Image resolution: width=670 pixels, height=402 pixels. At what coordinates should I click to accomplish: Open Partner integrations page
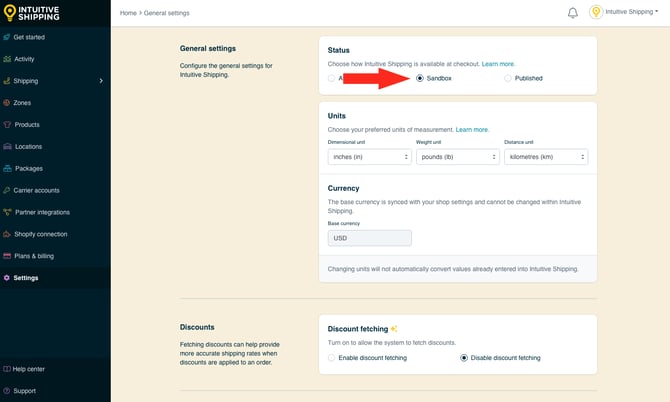pos(42,212)
